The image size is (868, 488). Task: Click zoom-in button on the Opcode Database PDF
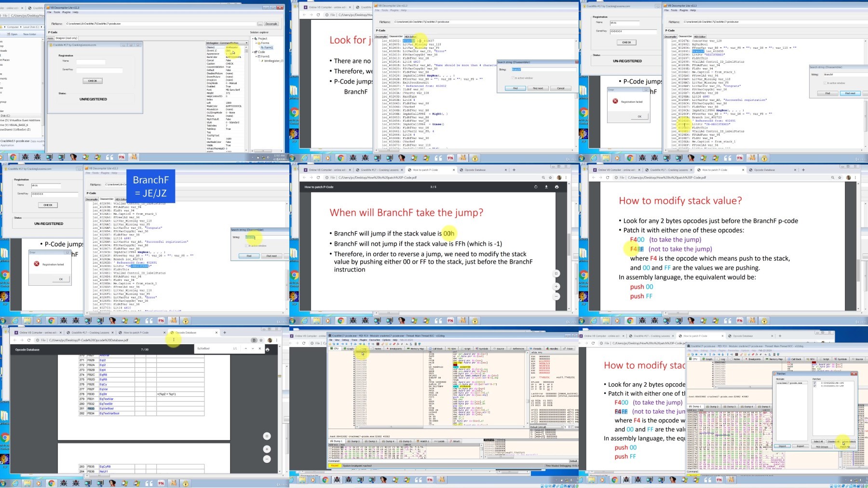tap(267, 449)
